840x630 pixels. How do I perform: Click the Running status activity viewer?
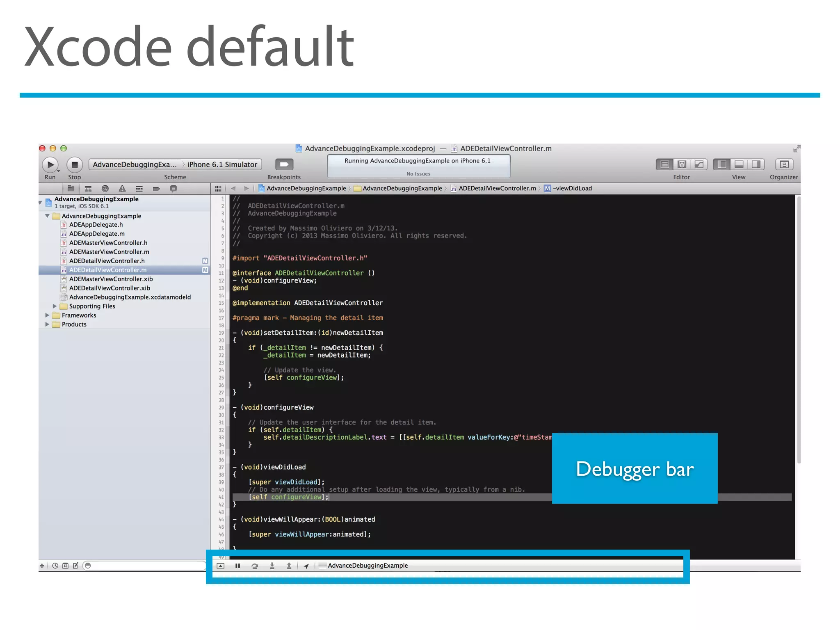[x=419, y=166]
